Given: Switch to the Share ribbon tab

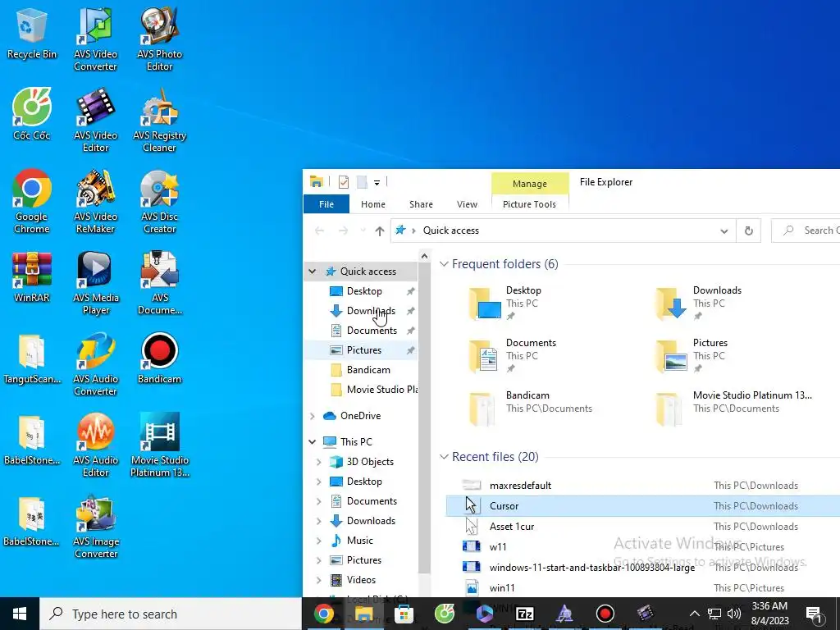Looking at the screenshot, I should click(x=421, y=204).
